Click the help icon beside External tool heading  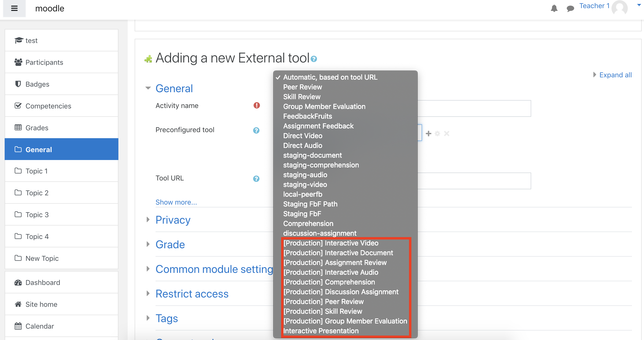(314, 59)
